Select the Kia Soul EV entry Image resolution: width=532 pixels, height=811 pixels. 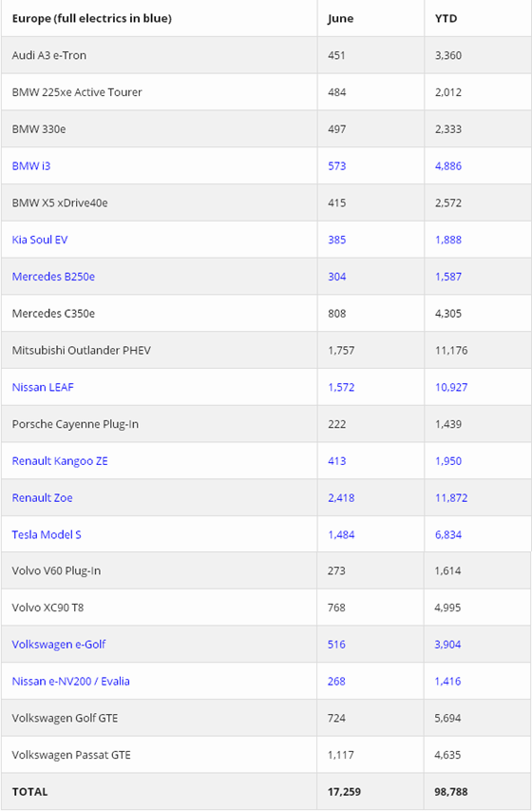coord(40,240)
